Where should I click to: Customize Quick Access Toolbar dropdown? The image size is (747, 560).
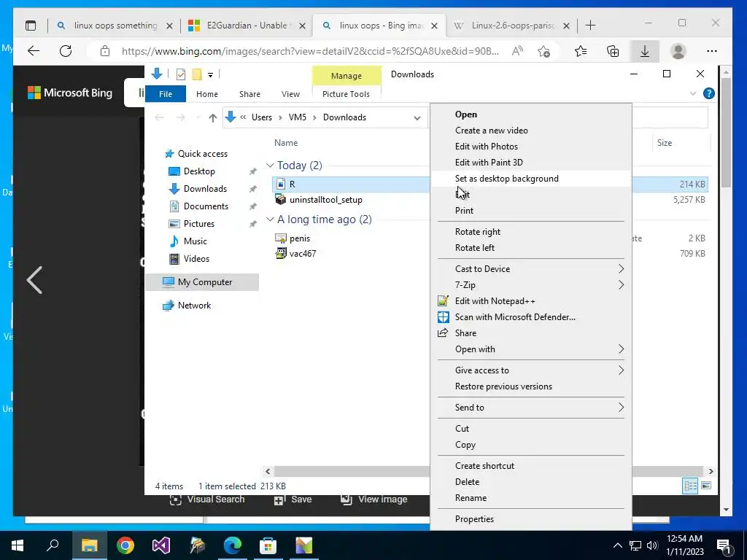point(210,75)
